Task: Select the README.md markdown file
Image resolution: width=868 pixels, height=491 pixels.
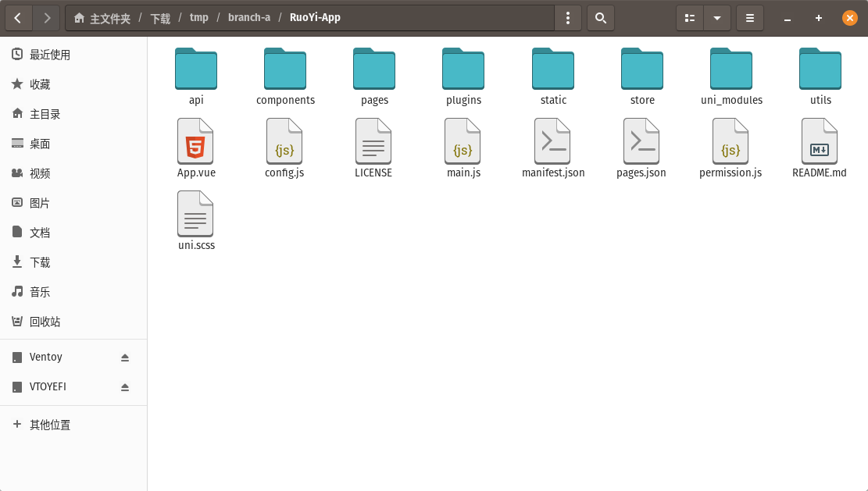Action: (x=819, y=141)
